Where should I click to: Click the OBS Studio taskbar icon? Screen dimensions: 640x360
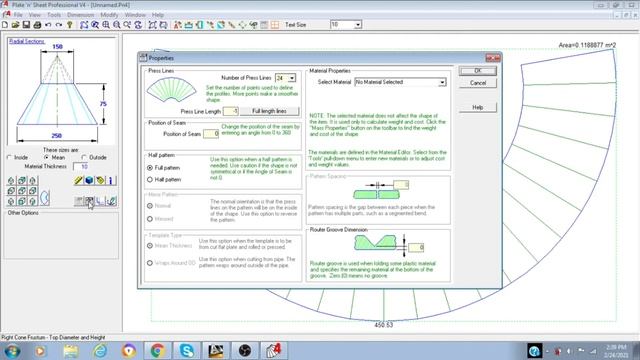pyautogui.click(x=244, y=351)
